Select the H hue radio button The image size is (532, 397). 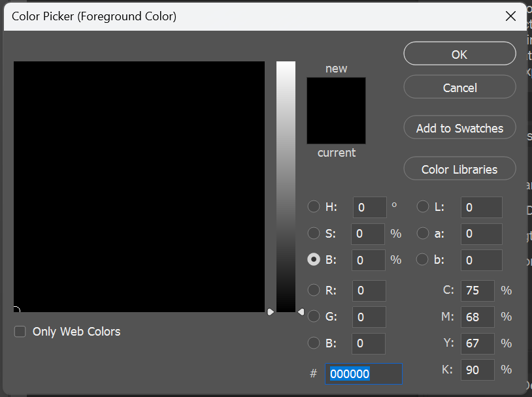point(314,207)
